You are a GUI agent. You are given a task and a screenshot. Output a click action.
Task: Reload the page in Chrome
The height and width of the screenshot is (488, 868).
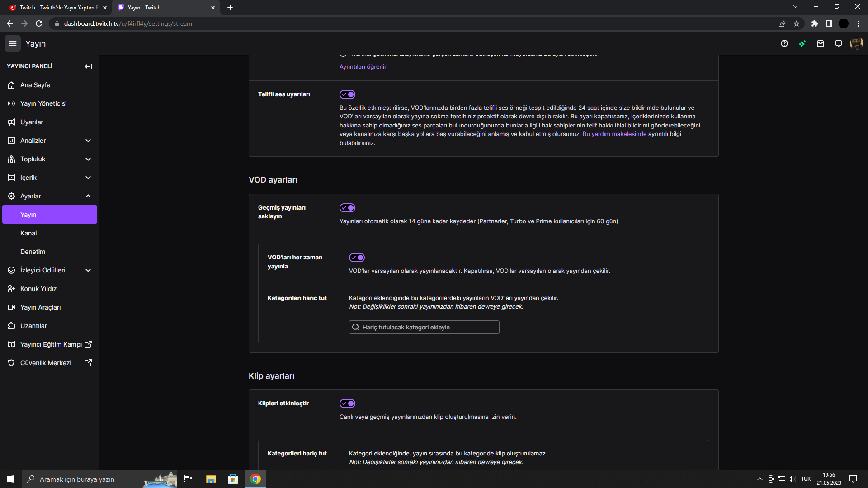[39, 23]
